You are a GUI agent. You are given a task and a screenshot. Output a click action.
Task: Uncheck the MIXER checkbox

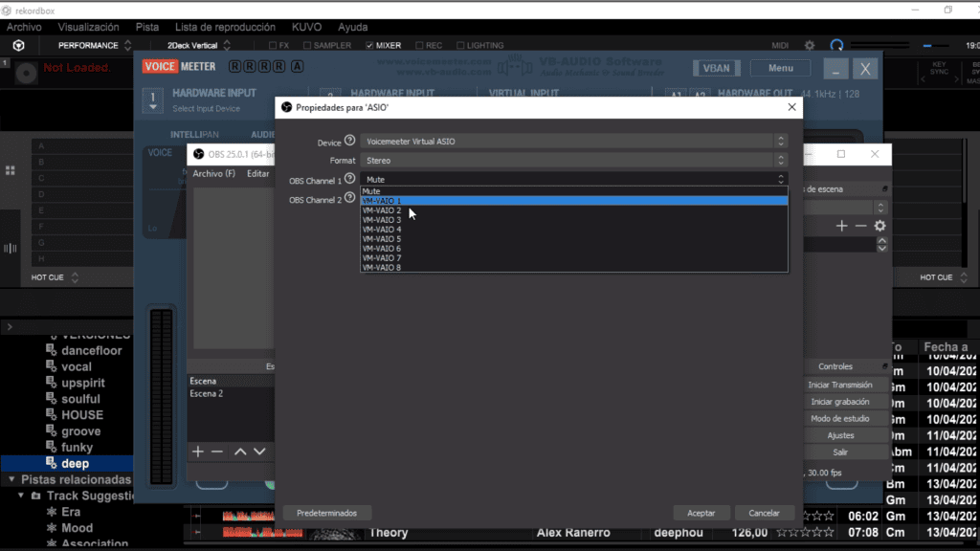(x=369, y=46)
